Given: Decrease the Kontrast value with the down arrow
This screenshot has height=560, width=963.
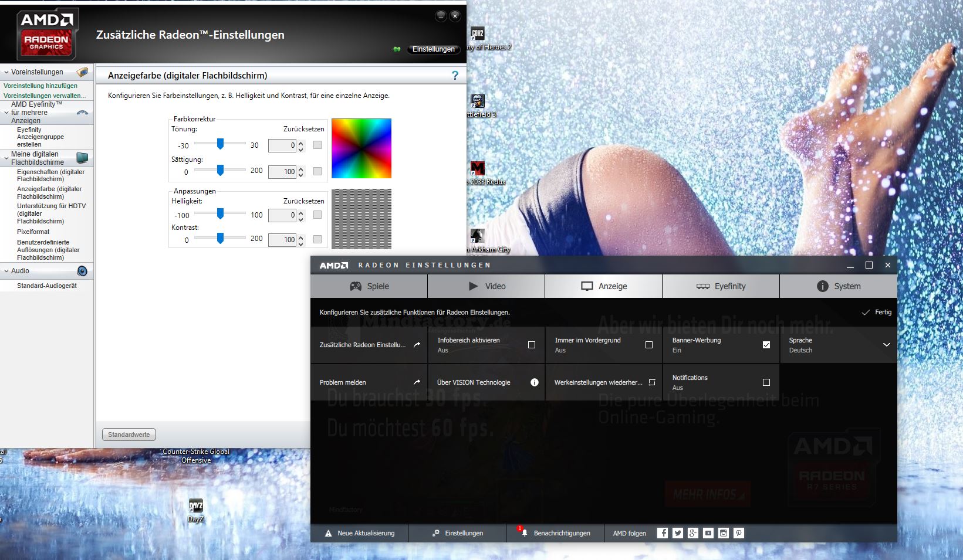Looking at the screenshot, I should pyautogui.click(x=301, y=243).
